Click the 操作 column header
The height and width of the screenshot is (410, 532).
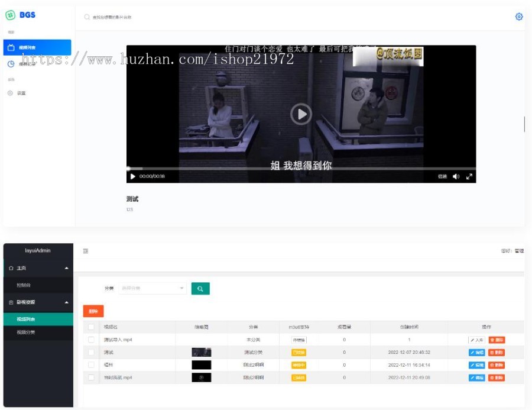(486, 327)
